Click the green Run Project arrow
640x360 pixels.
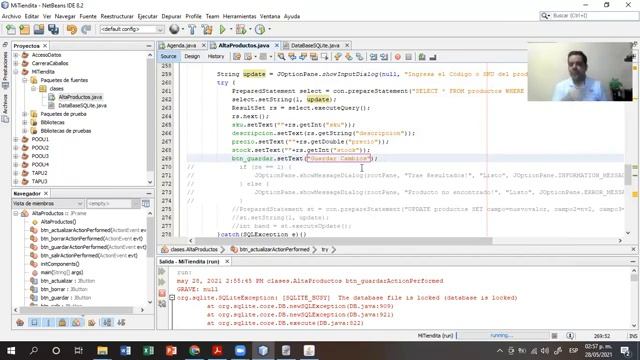pos(222,29)
